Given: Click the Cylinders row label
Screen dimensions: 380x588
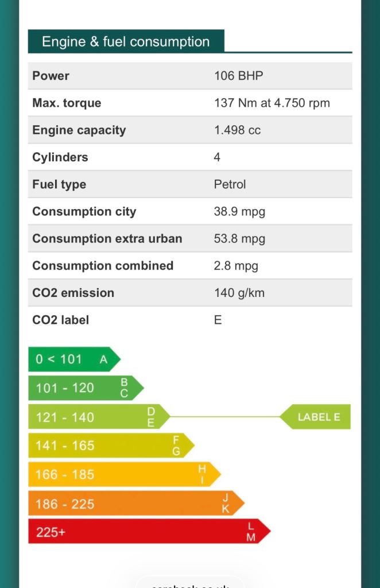Looking at the screenshot, I should (60, 157).
